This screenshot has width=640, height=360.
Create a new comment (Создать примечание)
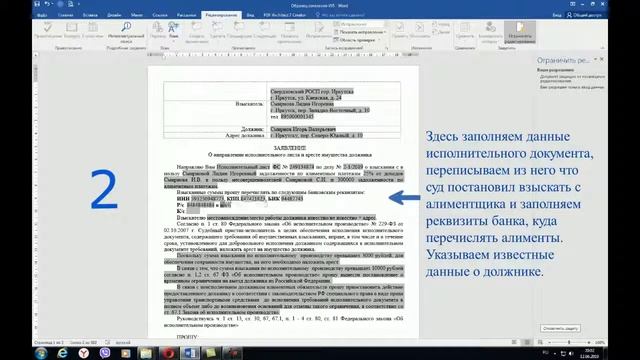pos(197,32)
